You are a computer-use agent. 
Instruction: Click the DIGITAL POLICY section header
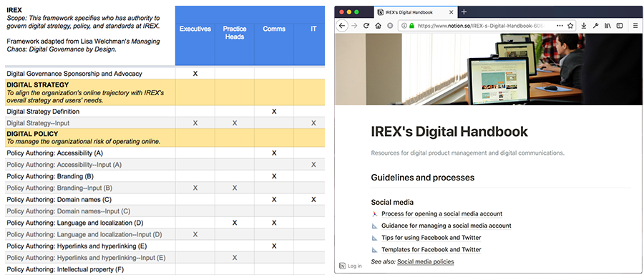click(32, 134)
